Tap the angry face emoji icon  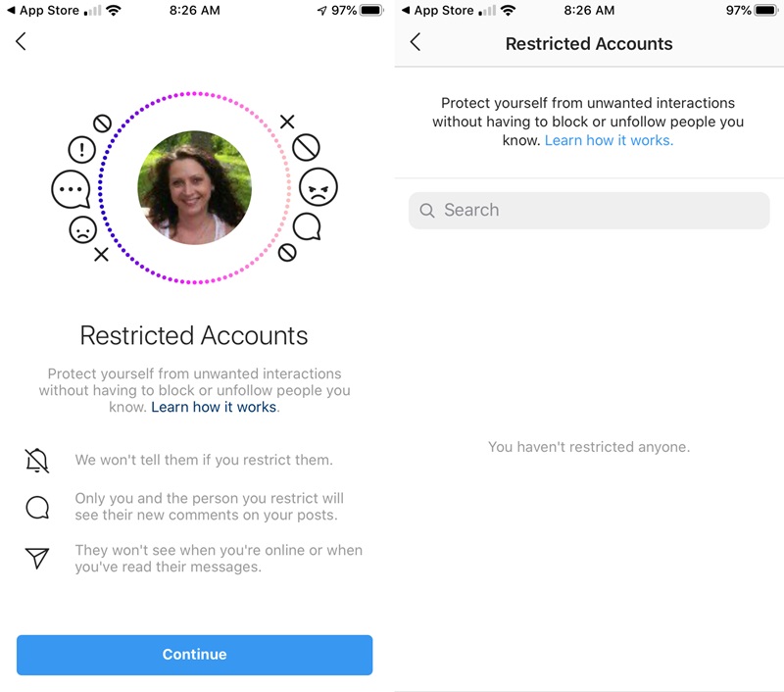(x=318, y=186)
